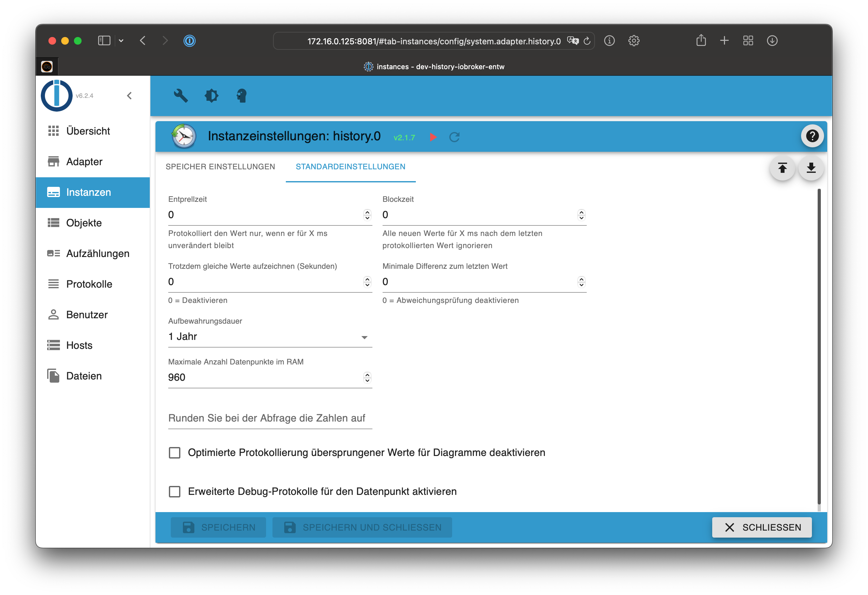Enable Erweiterte Debug-Protokolle checkbox

click(x=174, y=491)
